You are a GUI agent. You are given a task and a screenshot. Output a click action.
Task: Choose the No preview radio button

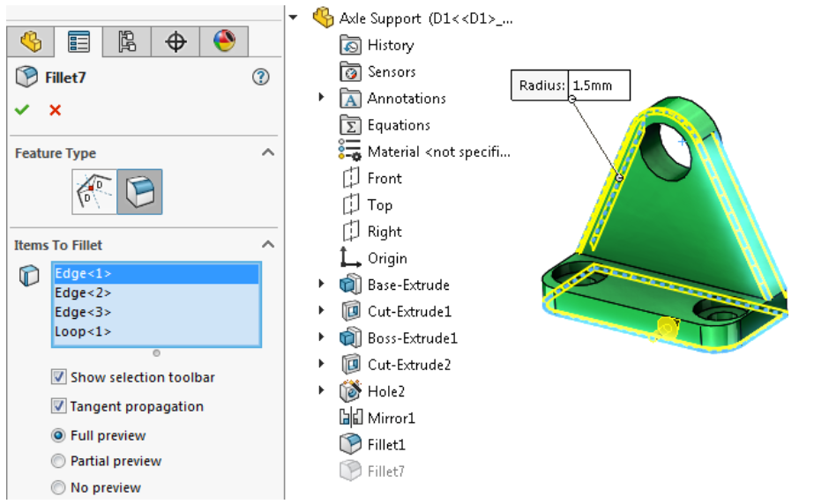coord(59,487)
